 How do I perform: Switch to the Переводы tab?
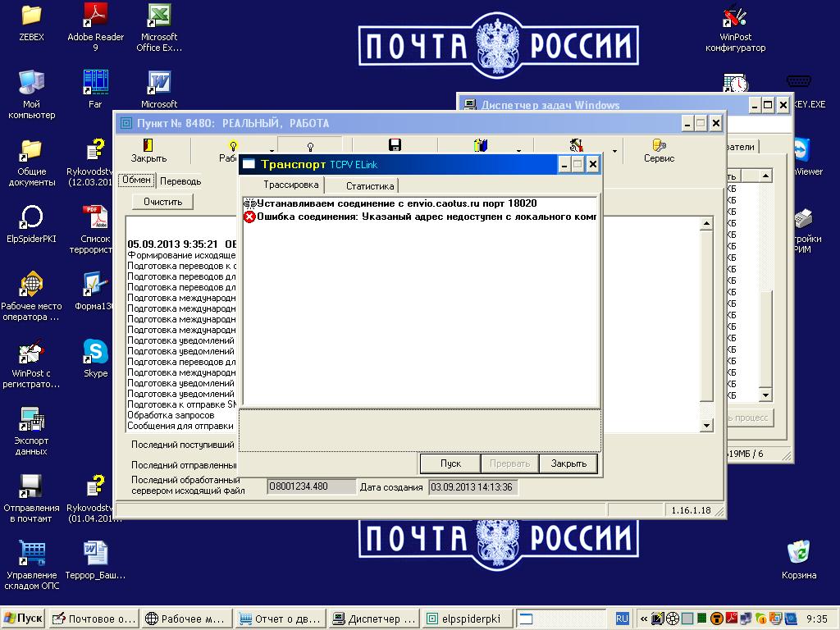click(x=180, y=181)
